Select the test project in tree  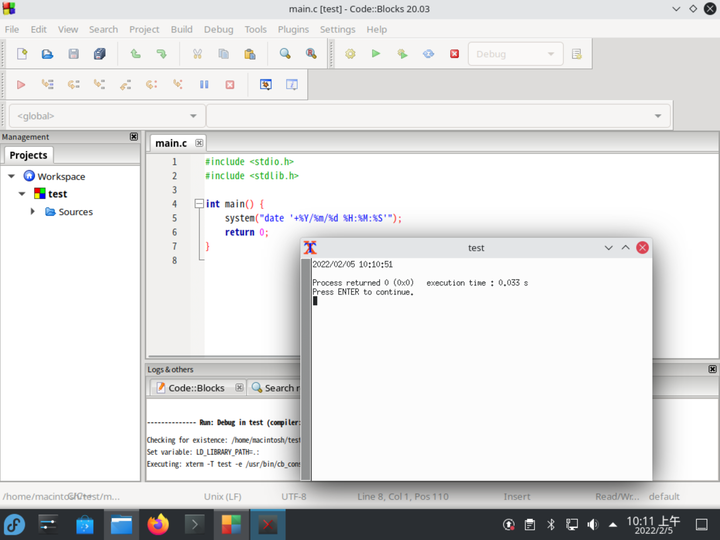(57, 194)
